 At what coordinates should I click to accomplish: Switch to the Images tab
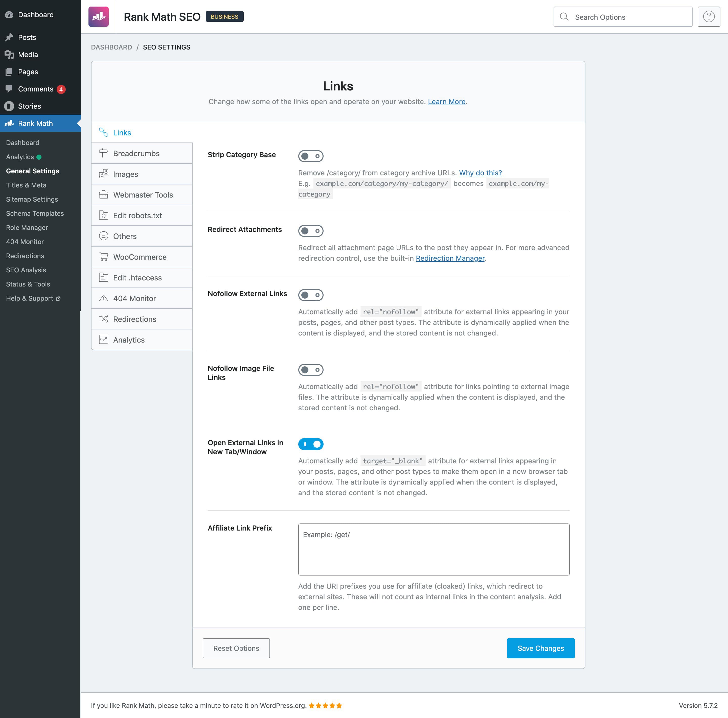click(142, 174)
